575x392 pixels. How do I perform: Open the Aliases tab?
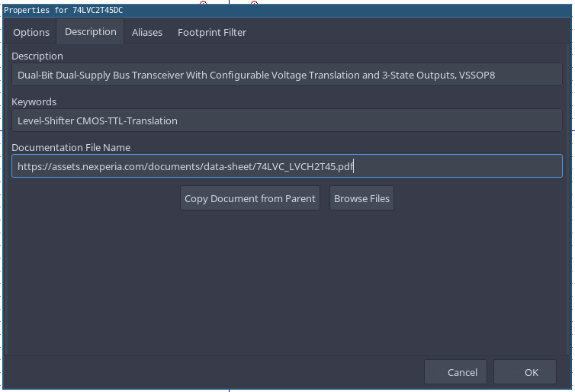pos(147,32)
